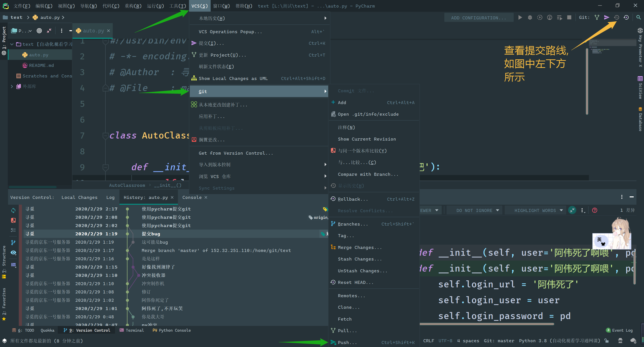This screenshot has height=347, width=644.
Task: Click Search Everywhere magnifier icon
Action: pyautogui.click(x=638, y=17)
